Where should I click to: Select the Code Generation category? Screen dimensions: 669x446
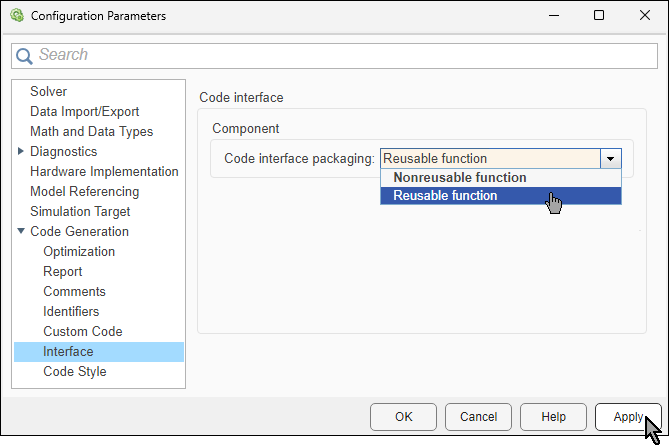click(x=79, y=231)
